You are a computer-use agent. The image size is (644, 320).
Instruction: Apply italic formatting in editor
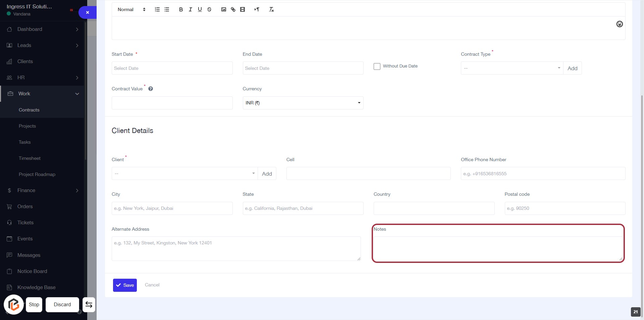[x=190, y=9]
